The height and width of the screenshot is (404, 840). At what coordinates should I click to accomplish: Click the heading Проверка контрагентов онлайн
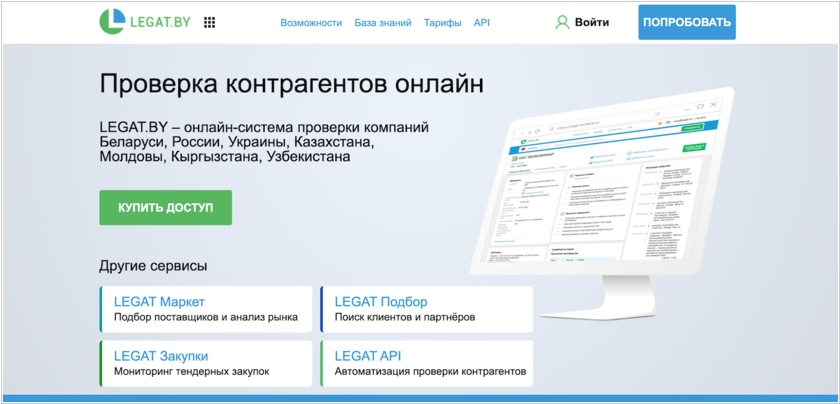click(x=291, y=85)
